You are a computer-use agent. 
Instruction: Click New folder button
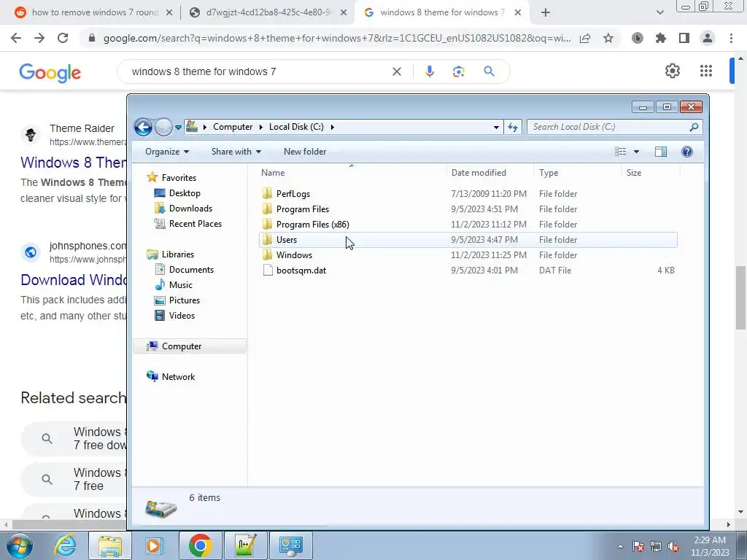pyautogui.click(x=305, y=152)
